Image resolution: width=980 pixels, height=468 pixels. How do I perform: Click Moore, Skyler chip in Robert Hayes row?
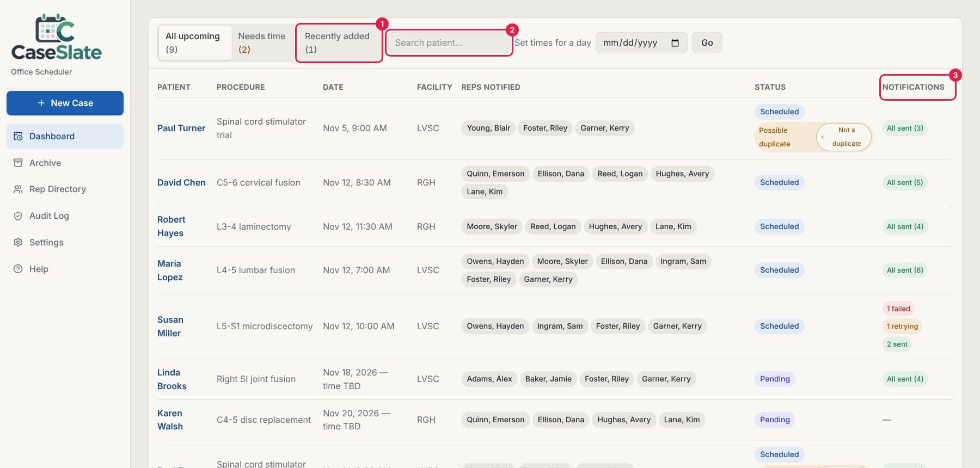(492, 226)
